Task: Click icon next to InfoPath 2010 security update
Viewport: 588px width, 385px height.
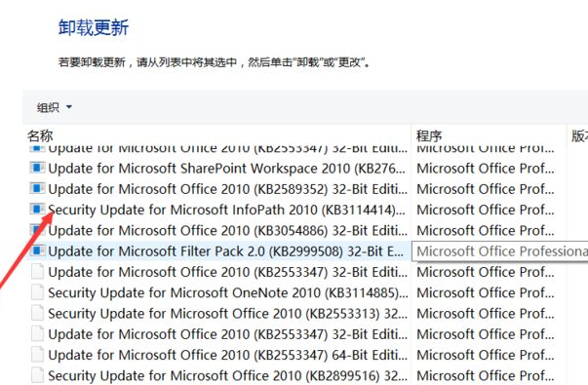Action: click(37, 209)
